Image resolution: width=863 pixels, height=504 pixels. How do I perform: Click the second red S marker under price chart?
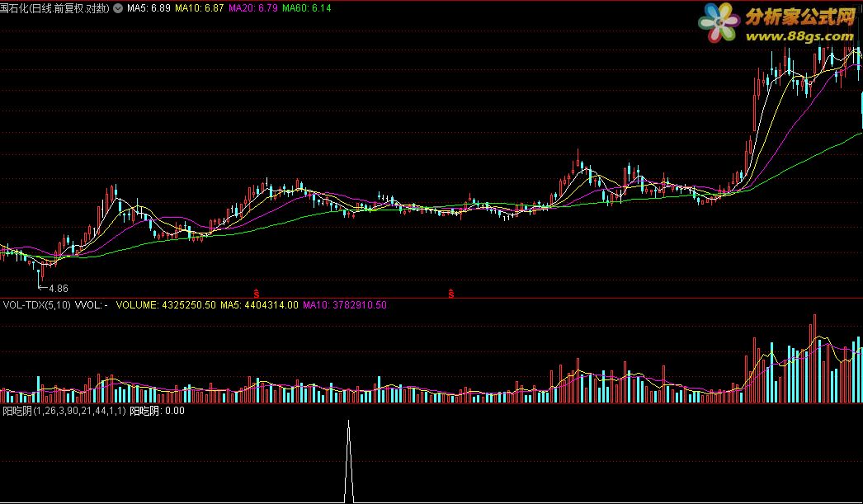(451, 294)
